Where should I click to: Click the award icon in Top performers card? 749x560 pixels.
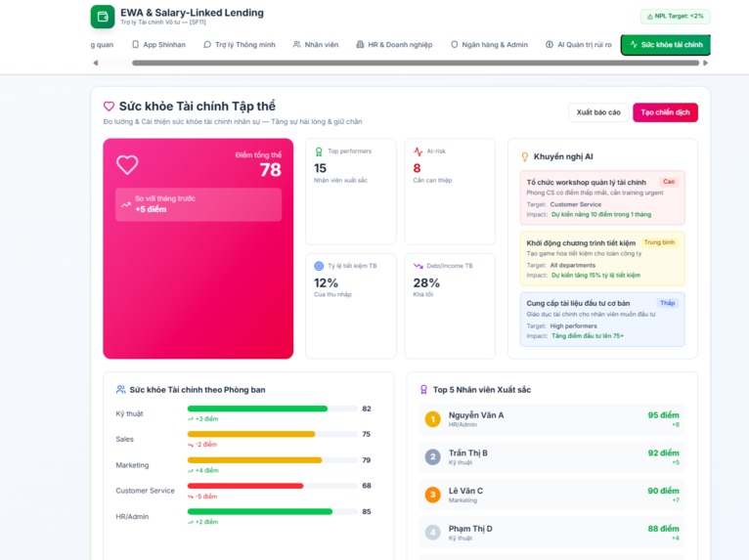(319, 151)
